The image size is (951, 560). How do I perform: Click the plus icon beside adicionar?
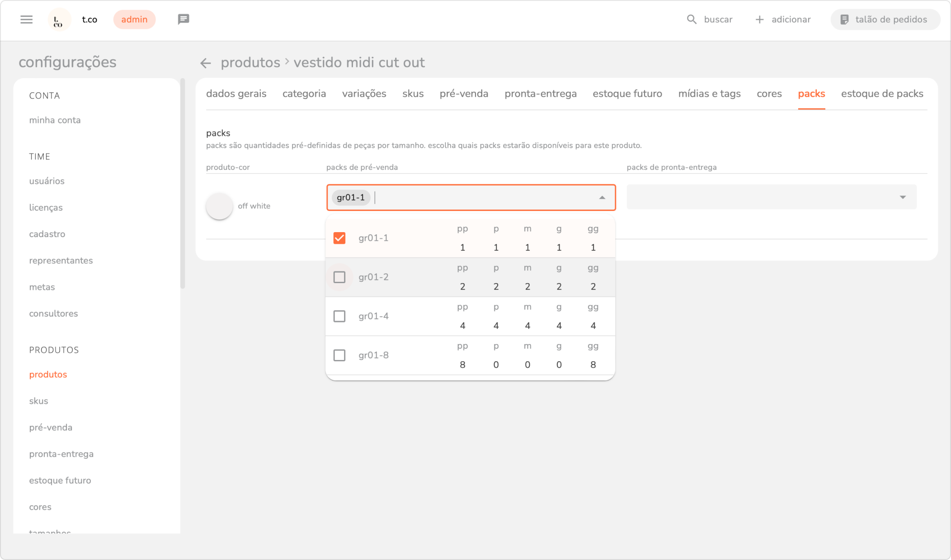click(760, 19)
